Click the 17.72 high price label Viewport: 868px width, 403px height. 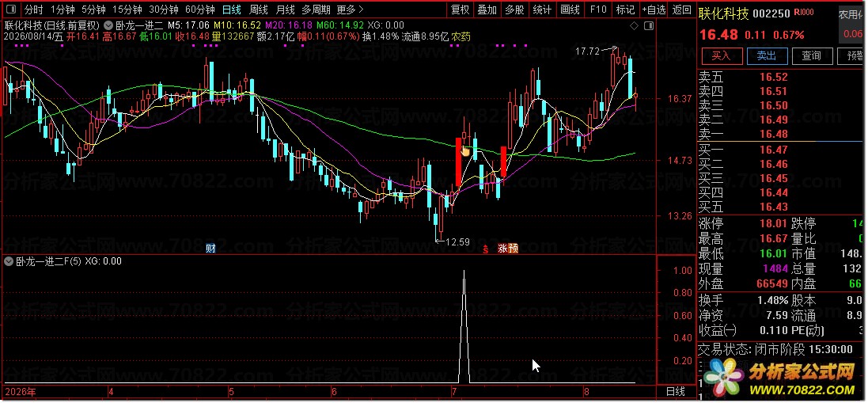[587, 51]
